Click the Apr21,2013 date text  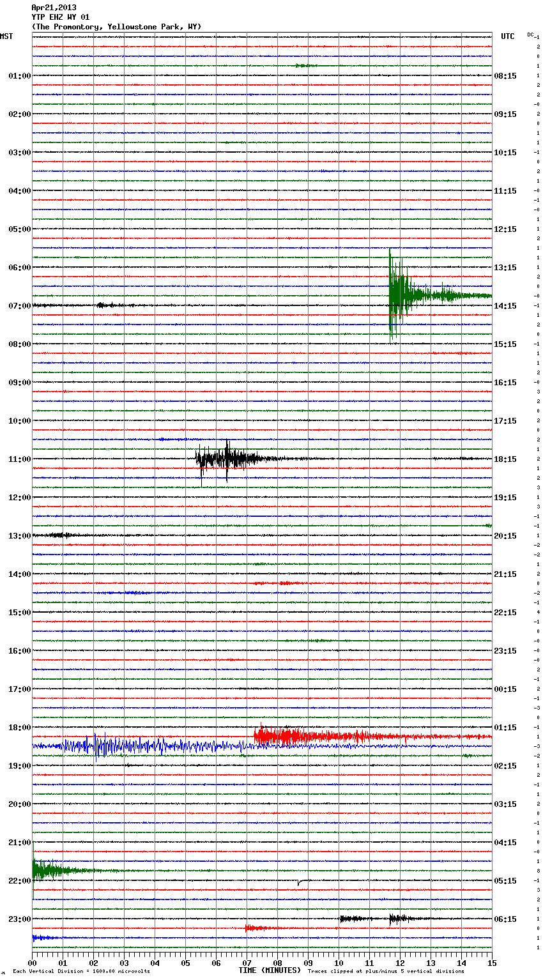(54, 8)
